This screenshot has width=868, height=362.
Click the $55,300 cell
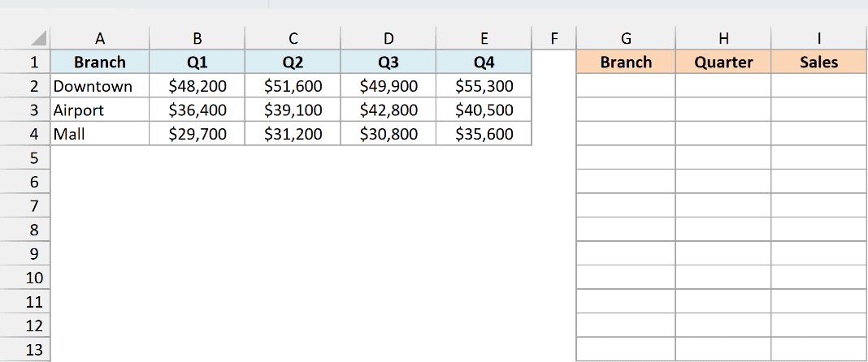(x=484, y=86)
